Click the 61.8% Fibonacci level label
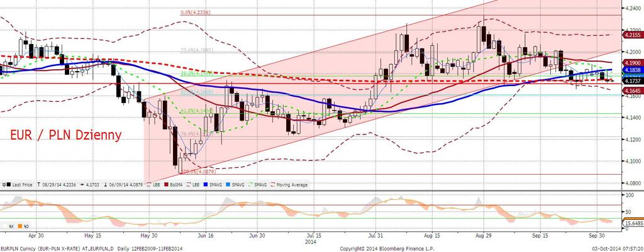This screenshot has width=644, height=252. [x=196, y=111]
